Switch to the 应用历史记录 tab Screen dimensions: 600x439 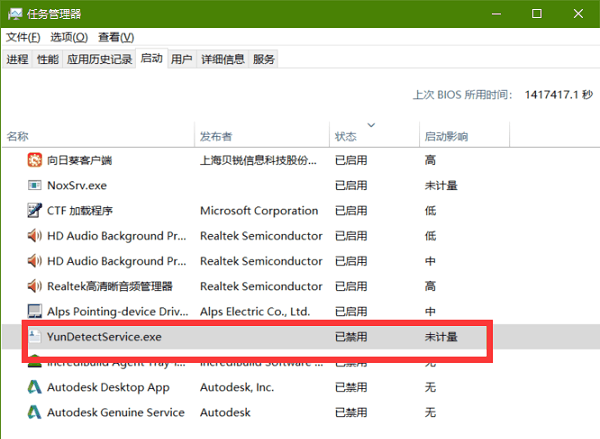pyautogui.click(x=99, y=59)
